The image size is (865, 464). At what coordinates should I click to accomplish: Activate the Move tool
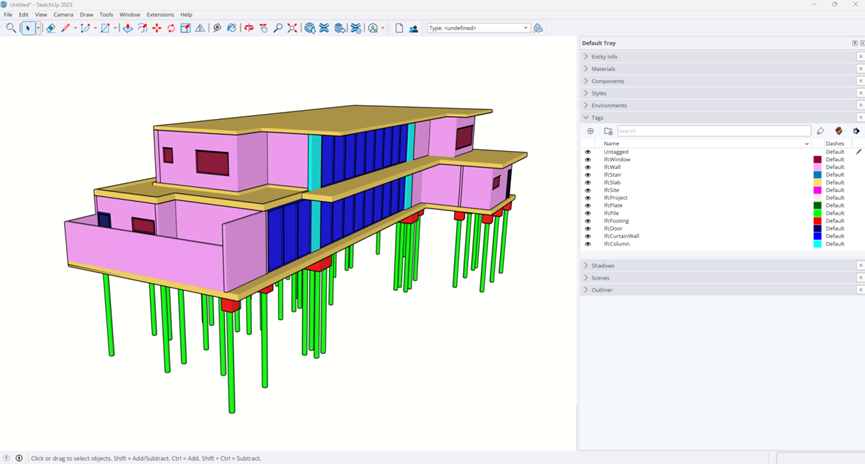point(156,28)
